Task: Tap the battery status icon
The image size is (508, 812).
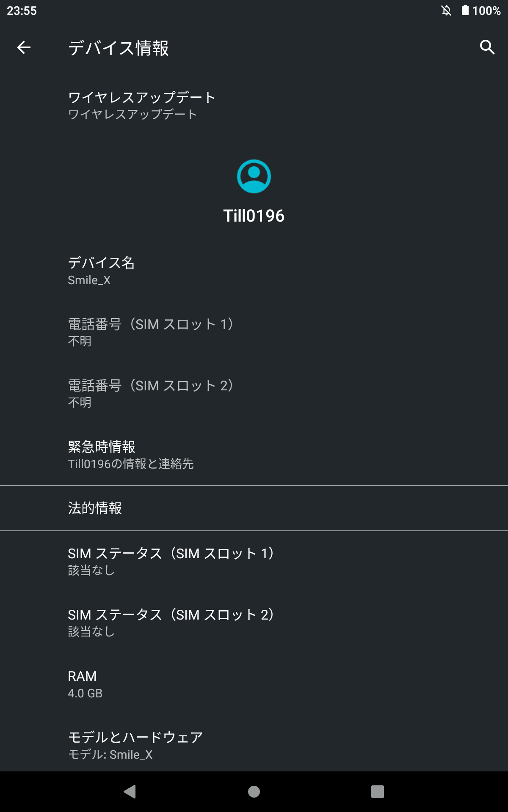Action: point(465,11)
